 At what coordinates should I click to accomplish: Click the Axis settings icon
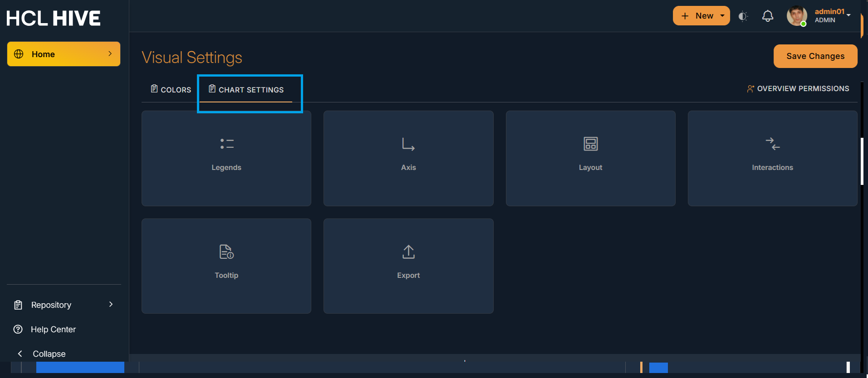pyautogui.click(x=408, y=144)
